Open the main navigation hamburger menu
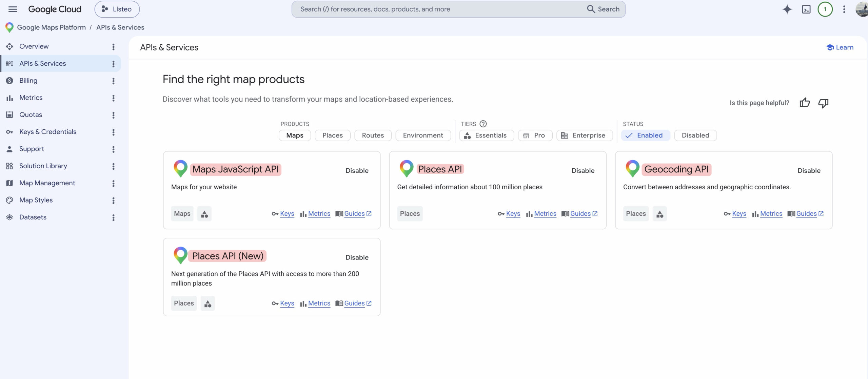Screen dimensions: 868x379 tap(13, 9)
